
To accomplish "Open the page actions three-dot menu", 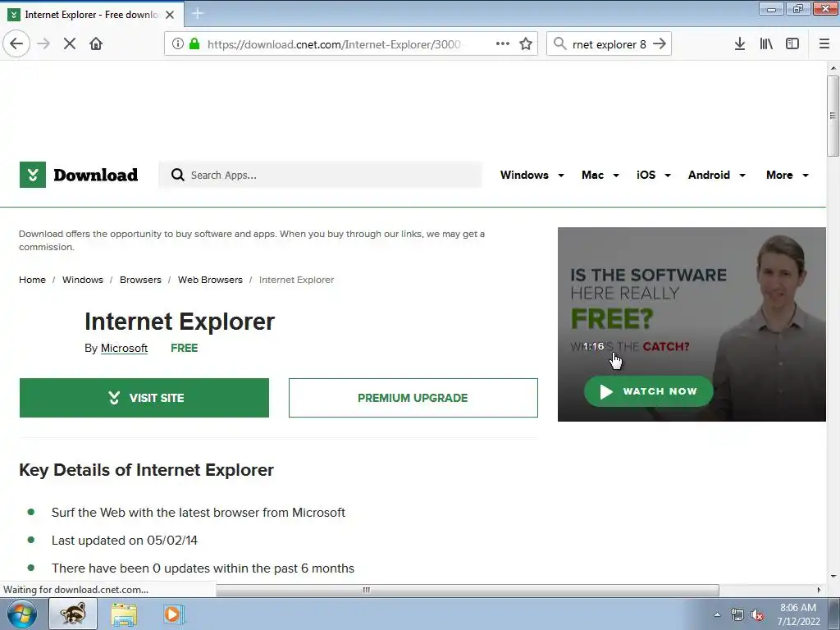I will coord(503,44).
